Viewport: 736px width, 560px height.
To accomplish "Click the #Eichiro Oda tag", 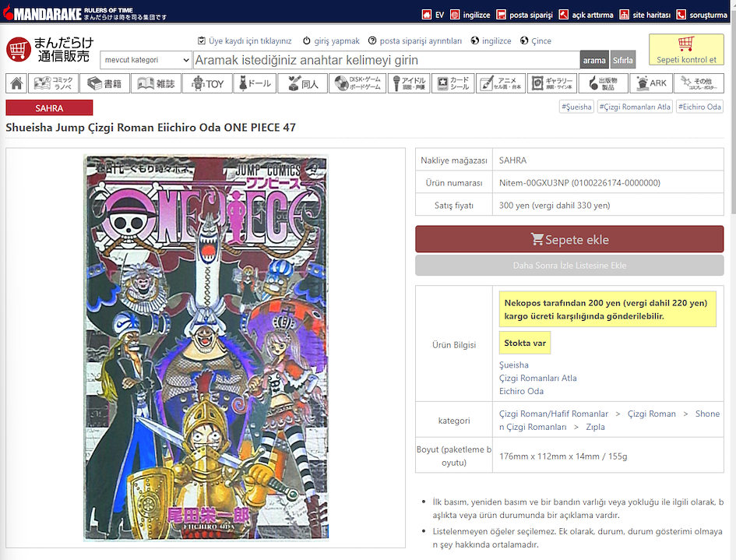I will click(699, 107).
